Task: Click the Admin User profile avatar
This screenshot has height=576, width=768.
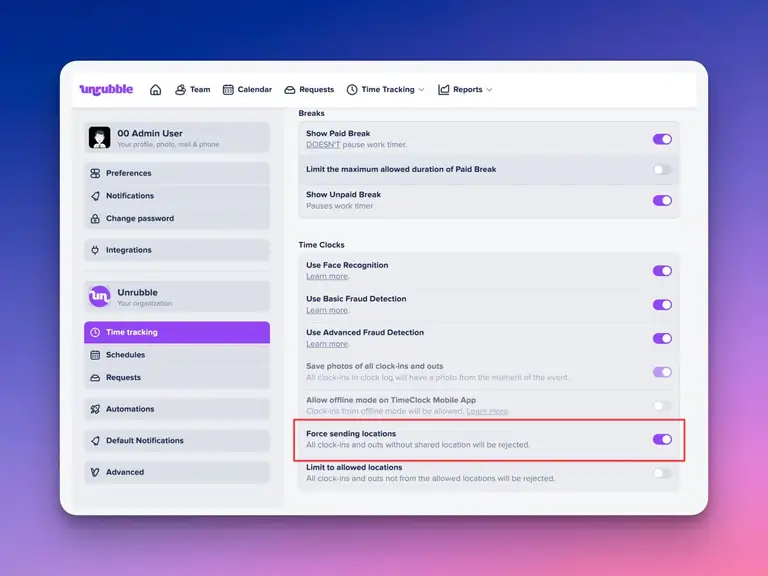Action: click(99, 138)
